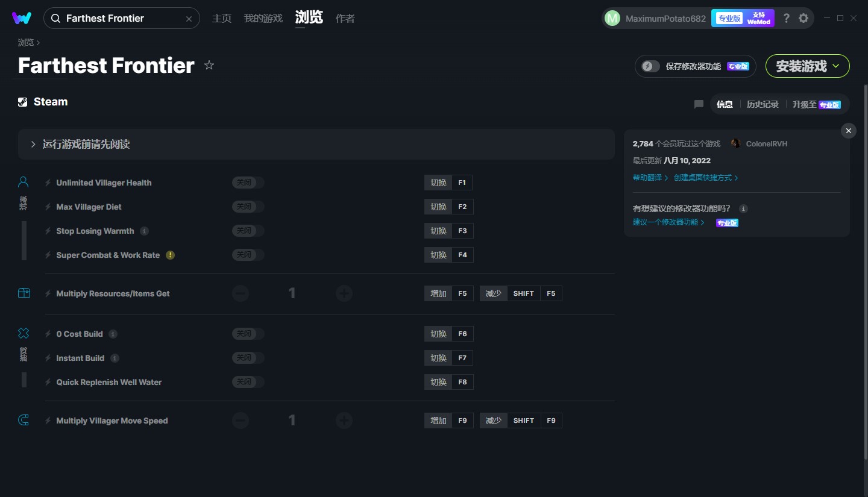868x497 pixels.
Task: Click the MaximumPotato682 avatar
Action: click(612, 18)
